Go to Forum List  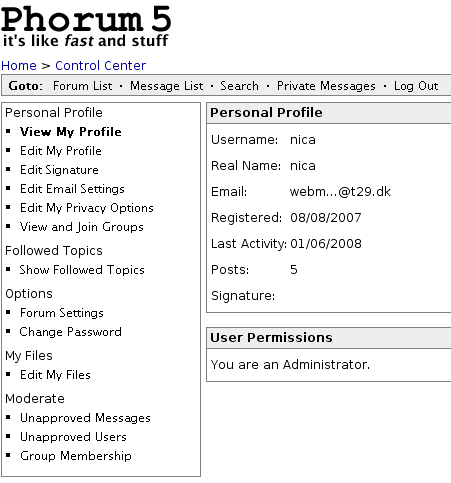tap(83, 86)
